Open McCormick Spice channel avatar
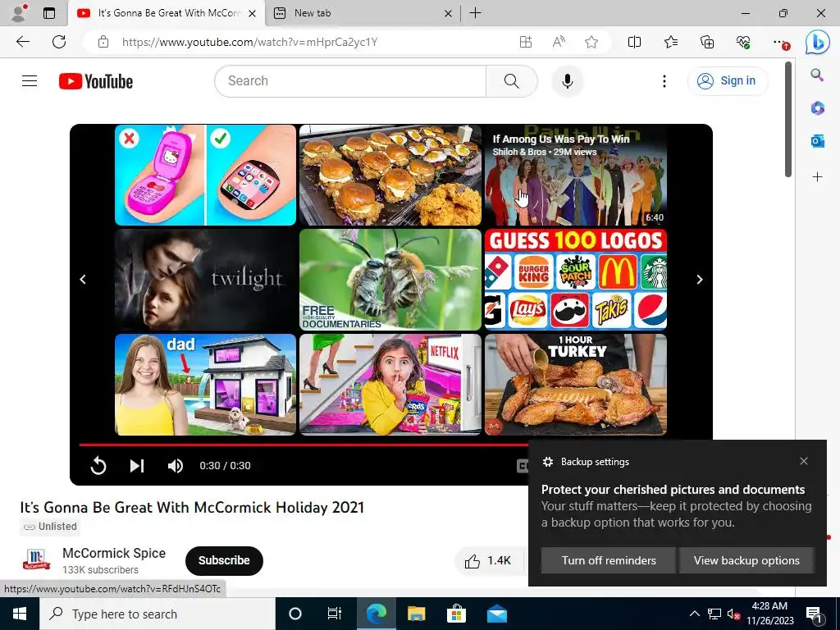 click(36, 560)
